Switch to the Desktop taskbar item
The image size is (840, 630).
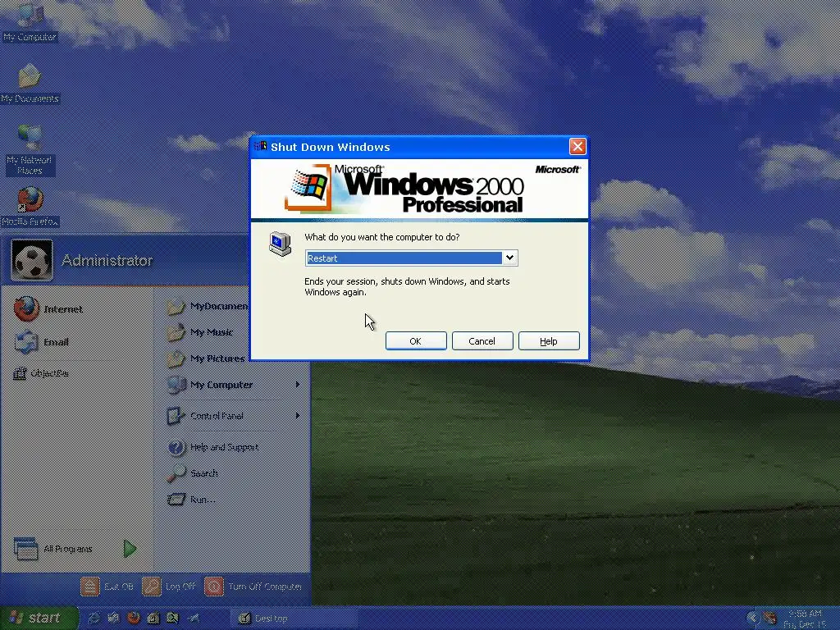point(294,619)
